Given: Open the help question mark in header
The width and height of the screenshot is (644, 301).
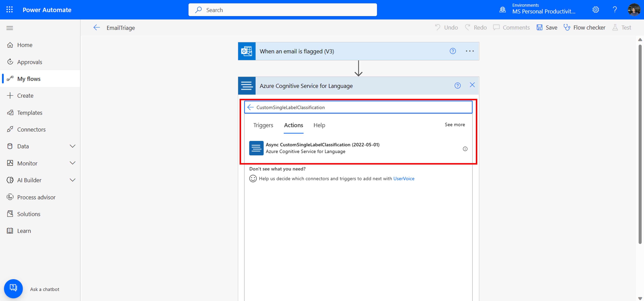Looking at the screenshot, I should (x=615, y=10).
